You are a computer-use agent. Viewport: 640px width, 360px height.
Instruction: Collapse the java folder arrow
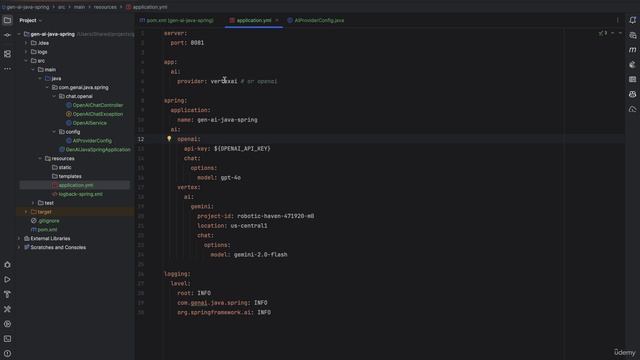coord(40,78)
